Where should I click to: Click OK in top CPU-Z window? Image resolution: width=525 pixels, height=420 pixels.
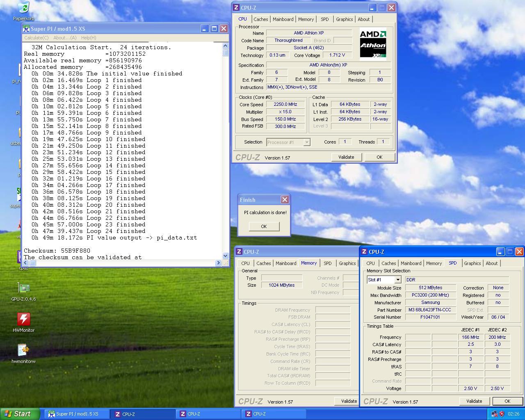pos(379,157)
